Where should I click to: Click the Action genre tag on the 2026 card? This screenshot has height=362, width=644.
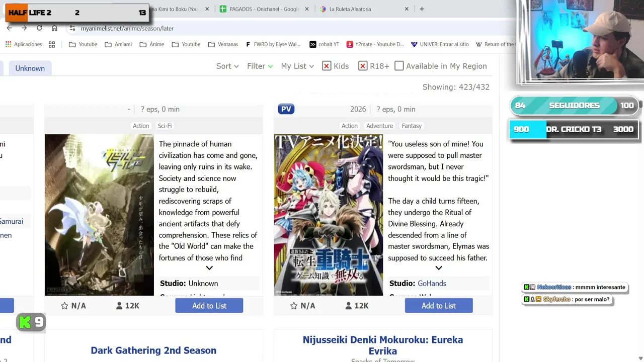pos(350,126)
